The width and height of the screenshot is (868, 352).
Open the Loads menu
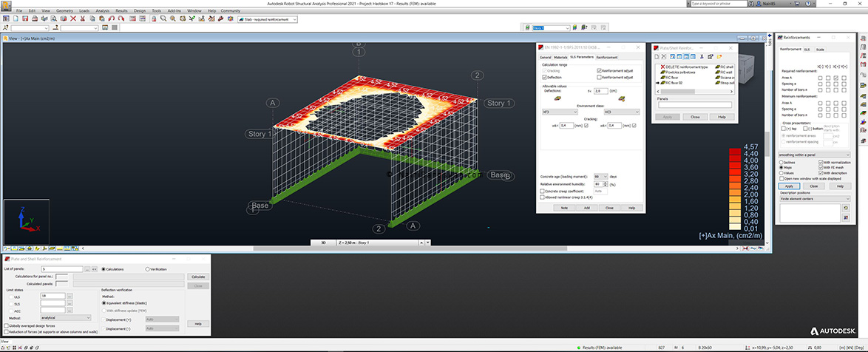pos(84,10)
